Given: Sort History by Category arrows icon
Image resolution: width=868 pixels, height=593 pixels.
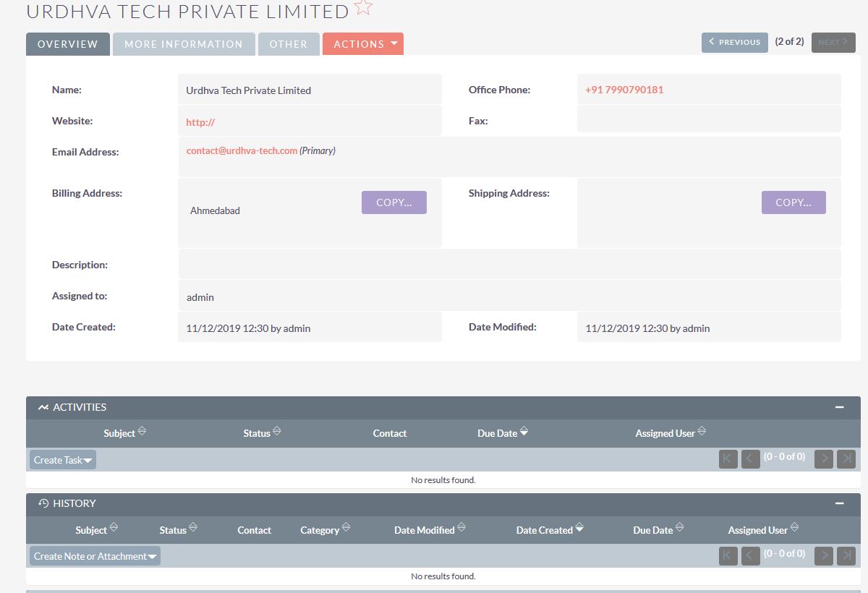Looking at the screenshot, I should 346,528.
